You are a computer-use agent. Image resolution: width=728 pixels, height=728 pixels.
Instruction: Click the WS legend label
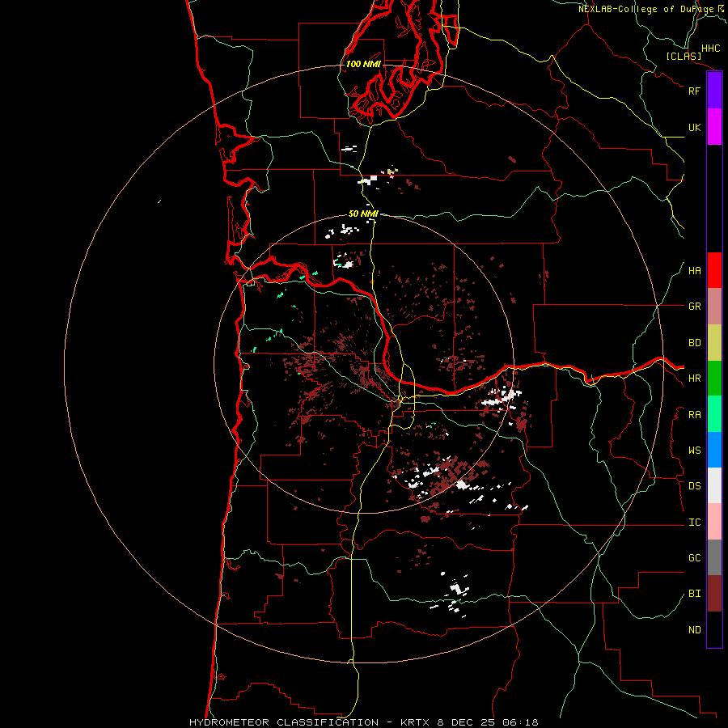[x=694, y=451]
